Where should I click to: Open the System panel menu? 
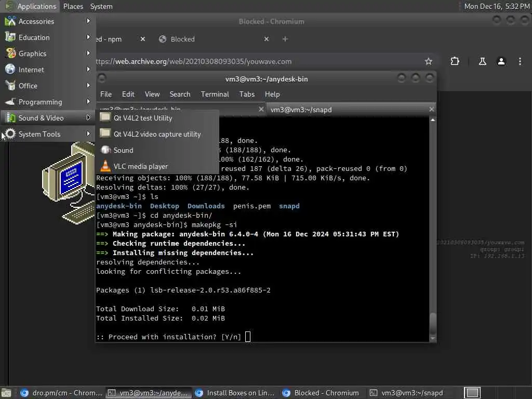(101, 6)
